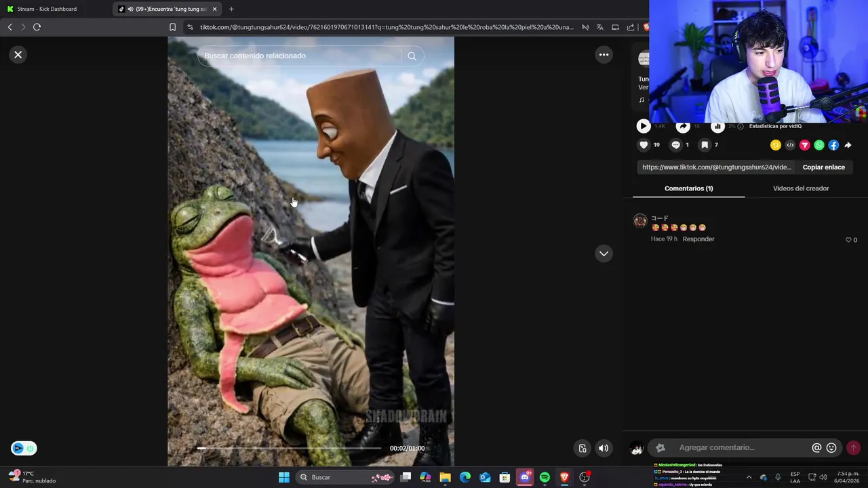Click Responder under the comment

698,239
